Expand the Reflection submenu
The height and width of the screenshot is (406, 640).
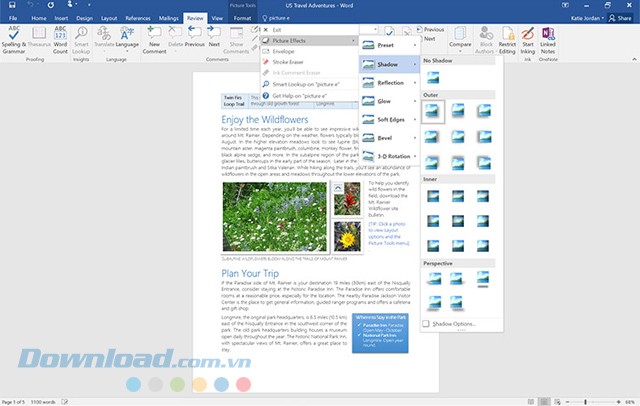(x=389, y=83)
